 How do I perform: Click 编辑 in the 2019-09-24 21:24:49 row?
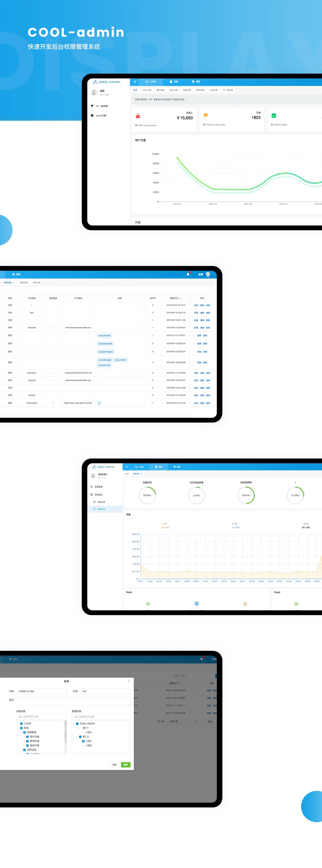pyautogui.click(x=202, y=403)
